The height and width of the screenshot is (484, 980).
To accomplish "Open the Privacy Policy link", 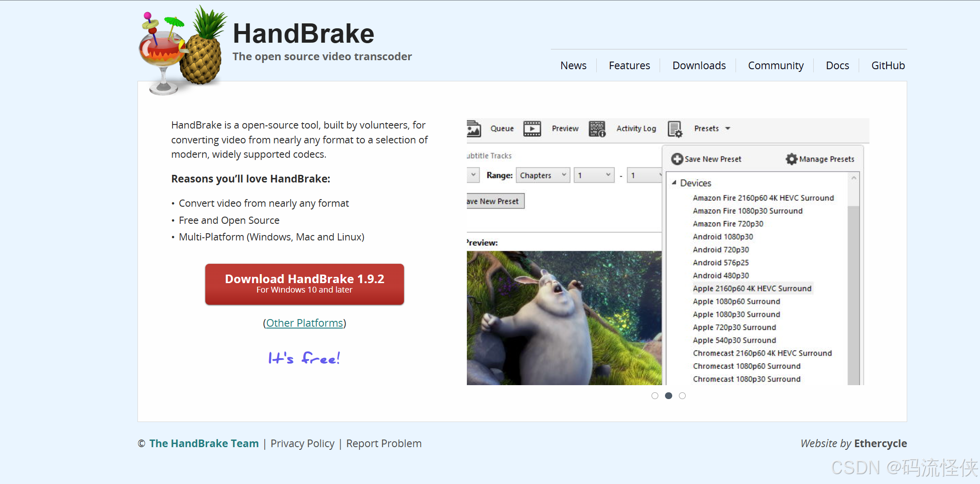I will 302,444.
